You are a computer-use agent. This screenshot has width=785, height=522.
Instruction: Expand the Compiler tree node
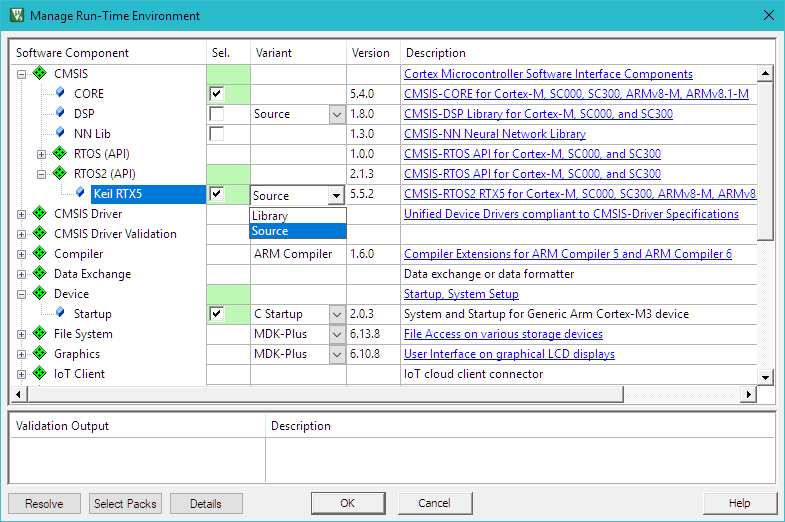coord(21,254)
